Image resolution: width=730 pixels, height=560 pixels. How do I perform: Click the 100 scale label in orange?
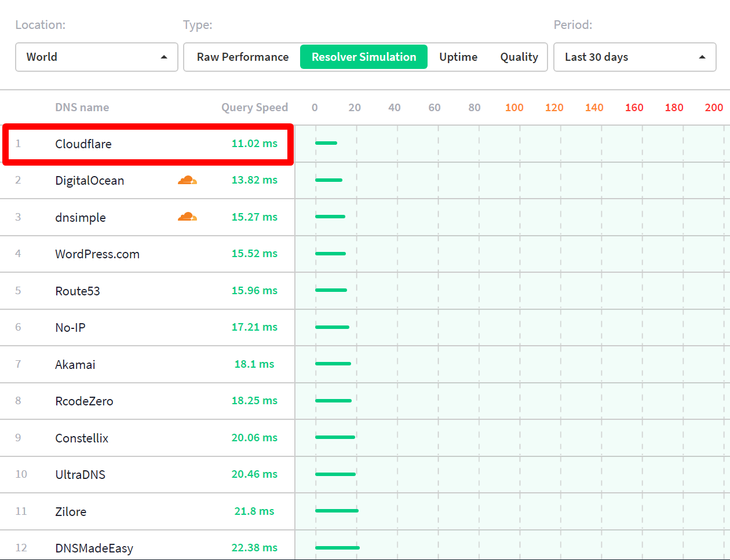pyautogui.click(x=514, y=107)
